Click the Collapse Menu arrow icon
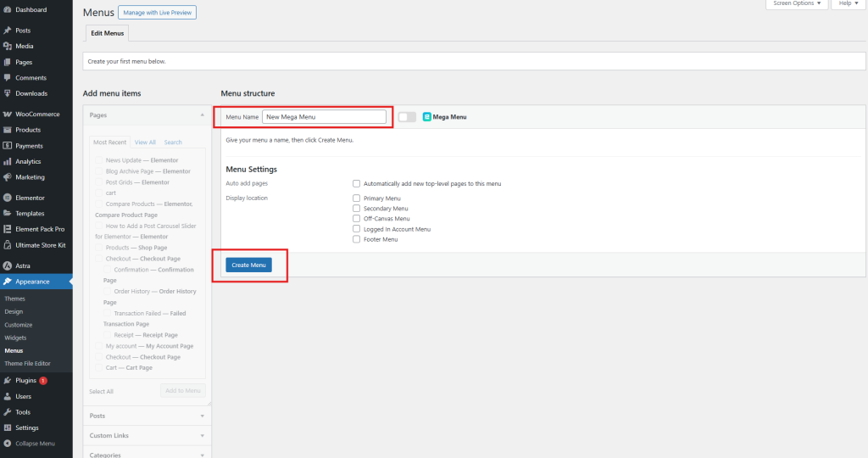The width and height of the screenshot is (868, 458). [x=7, y=444]
